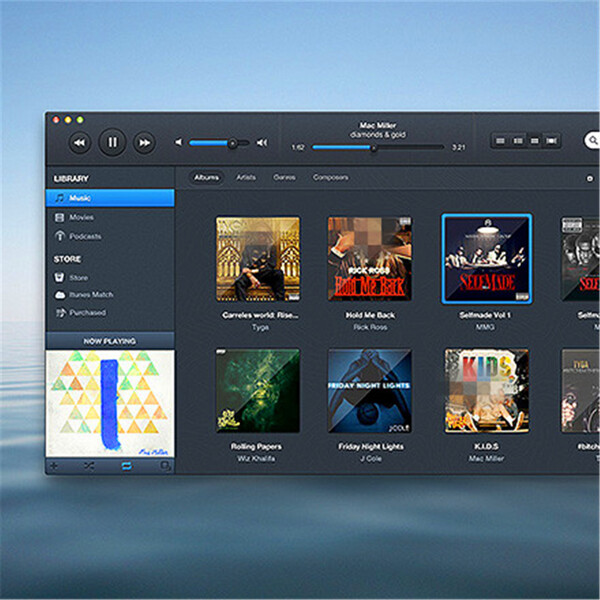The height and width of the screenshot is (600, 600).
Task: Mute using the low-volume speaker icon
Action: click(x=178, y=142)
